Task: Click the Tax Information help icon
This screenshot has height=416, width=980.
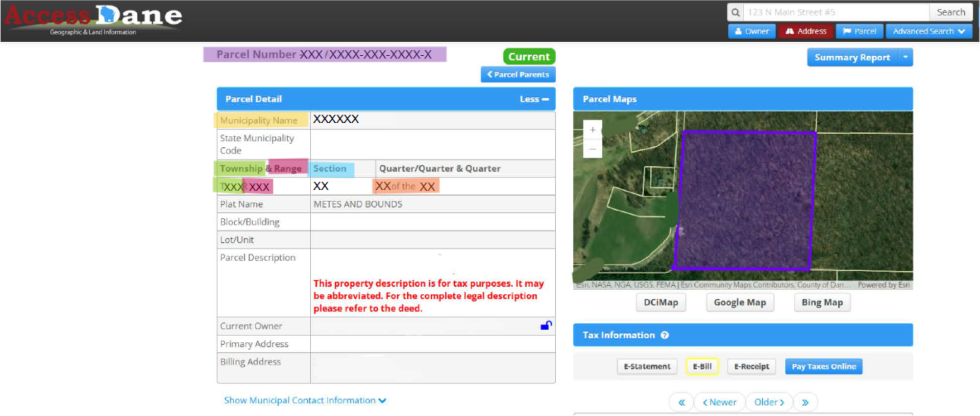Action: coord(664,335)
